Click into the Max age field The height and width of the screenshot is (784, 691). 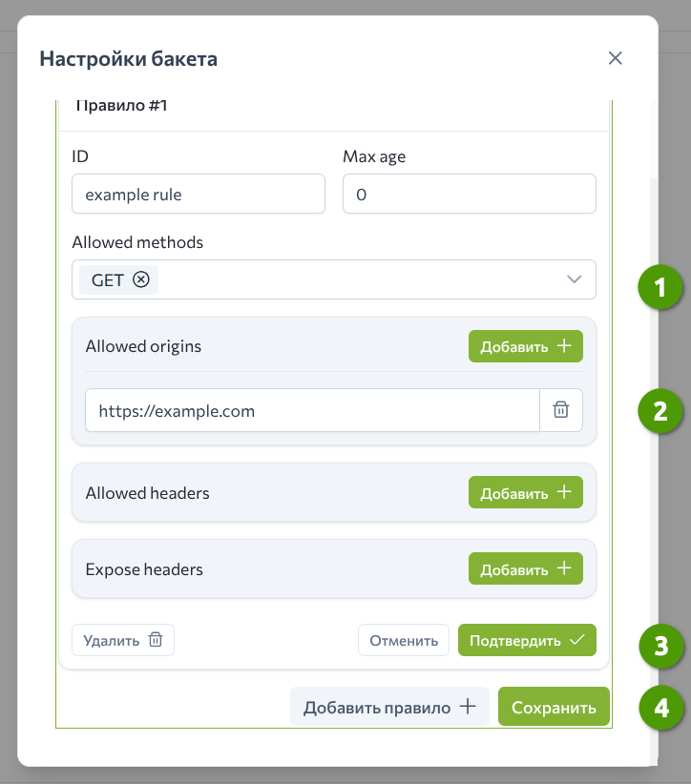tap(469, 195)
